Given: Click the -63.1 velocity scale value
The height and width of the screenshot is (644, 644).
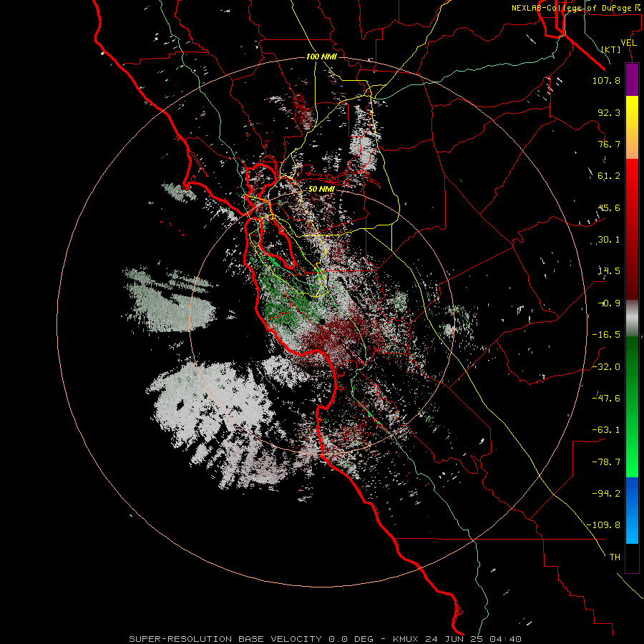Looking at the screenshot, I should point(606,430).
